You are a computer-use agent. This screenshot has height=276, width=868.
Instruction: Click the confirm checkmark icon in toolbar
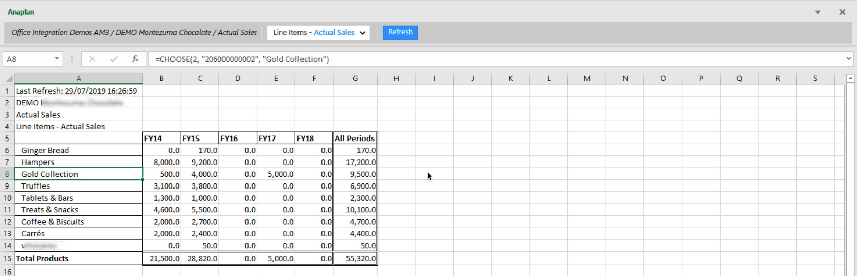[113, 59]
